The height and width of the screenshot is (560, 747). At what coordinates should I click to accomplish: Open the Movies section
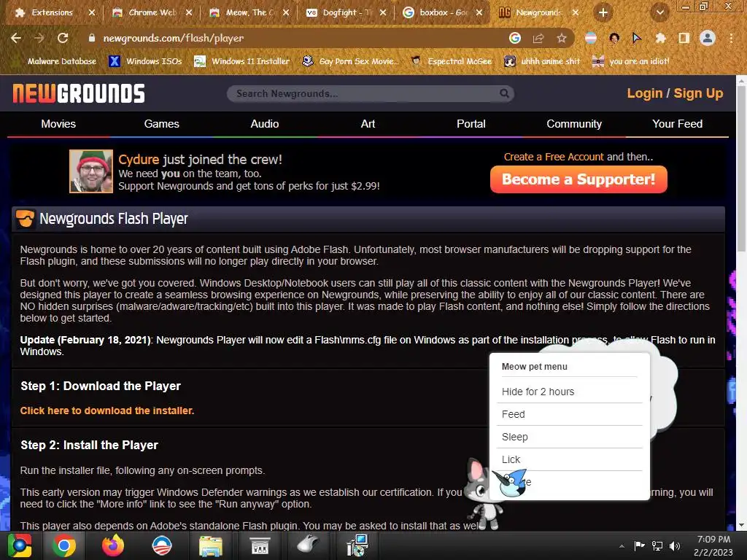click(x=58, y=124)
